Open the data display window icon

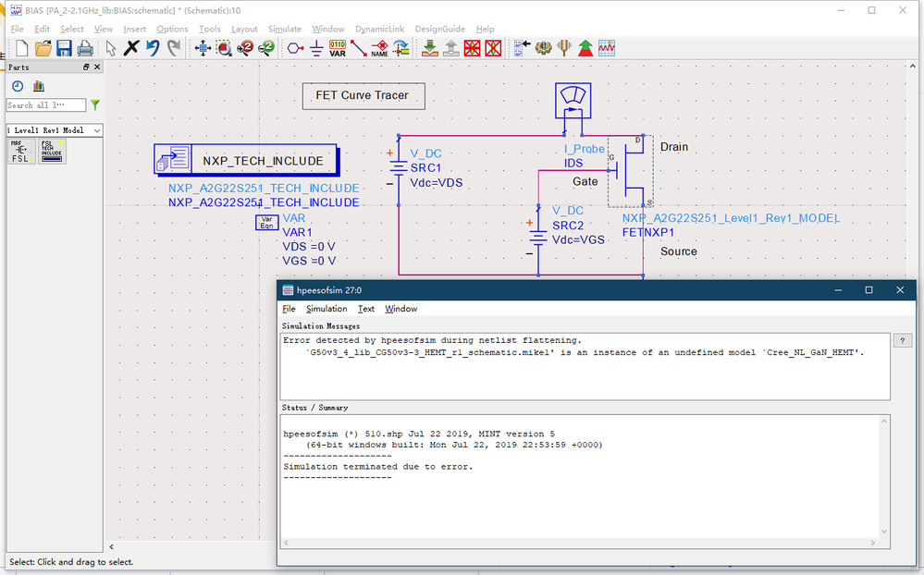(x=607, y=48)
